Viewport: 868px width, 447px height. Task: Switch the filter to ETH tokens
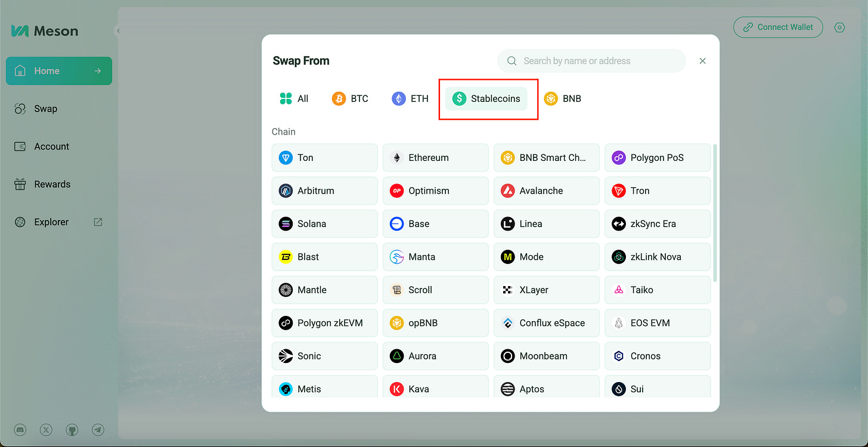coord(410,98)
